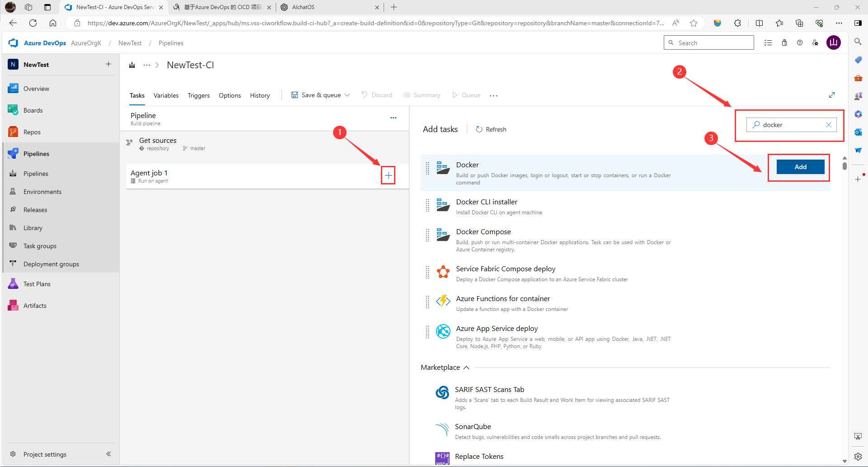
Task: Bookmark page with the star icon
Action: click(x=694, y=23)
